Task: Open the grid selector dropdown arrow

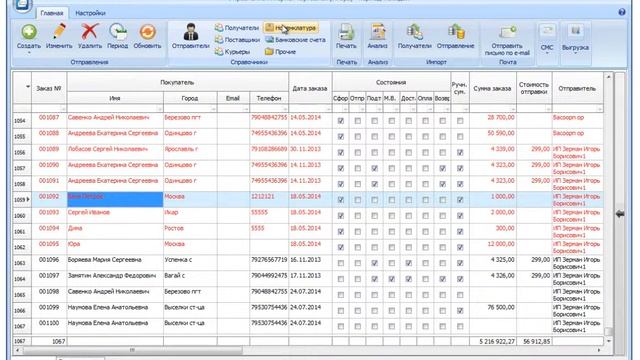Action: [28, 87]
